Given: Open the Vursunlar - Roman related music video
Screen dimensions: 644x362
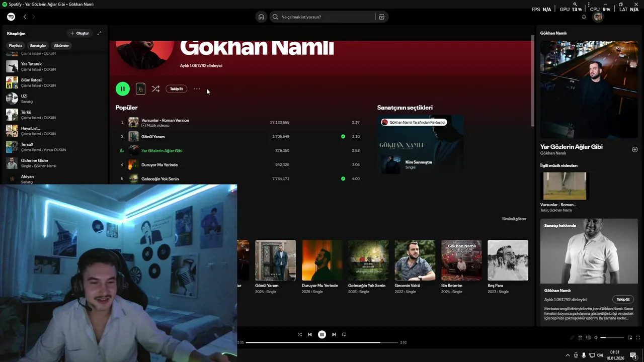Looking at the screenshot, I should [565, 186].
